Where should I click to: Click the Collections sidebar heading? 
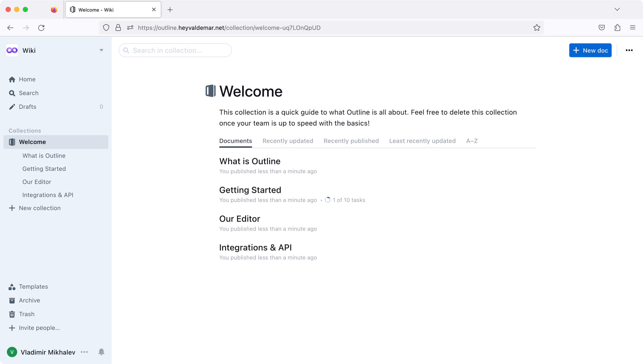tap(25, 130)
